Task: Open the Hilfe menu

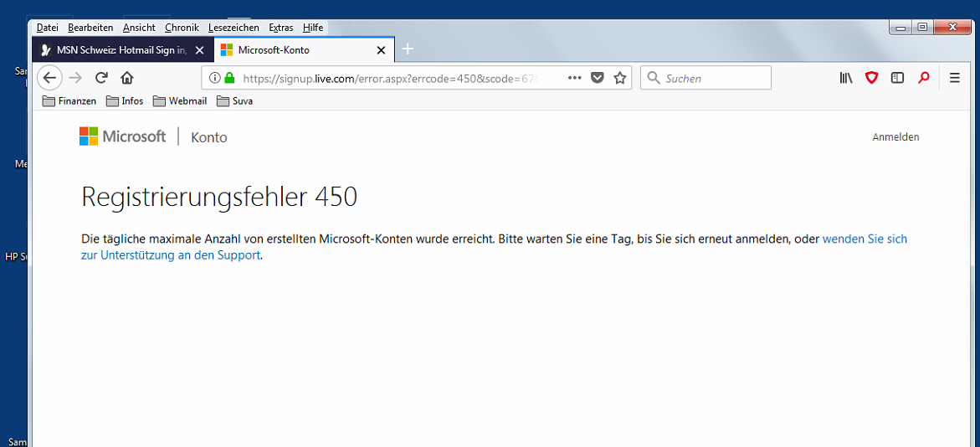Action: point(313,28)
